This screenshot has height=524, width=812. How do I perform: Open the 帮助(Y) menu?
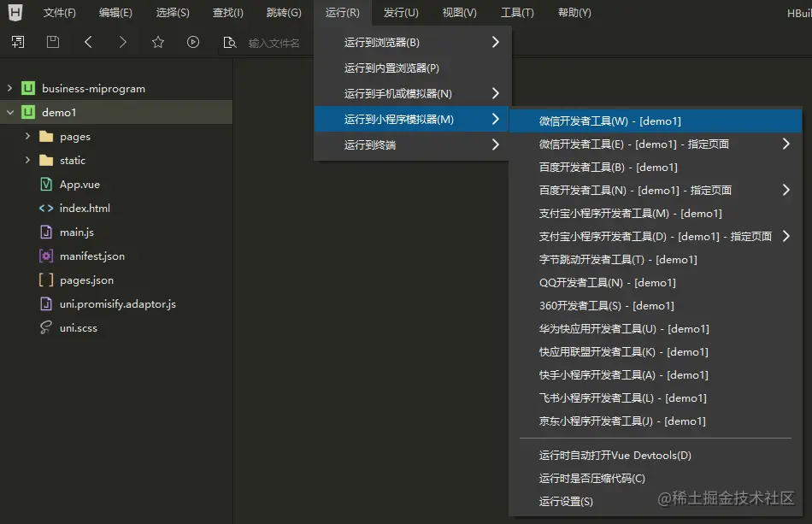point(574,13)
